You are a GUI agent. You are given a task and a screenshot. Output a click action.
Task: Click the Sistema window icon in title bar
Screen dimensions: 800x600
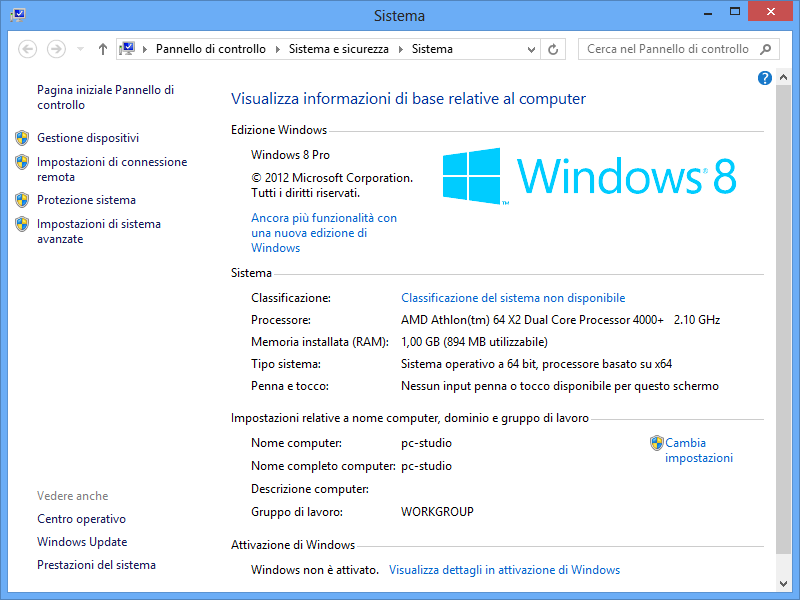[18, 14]
